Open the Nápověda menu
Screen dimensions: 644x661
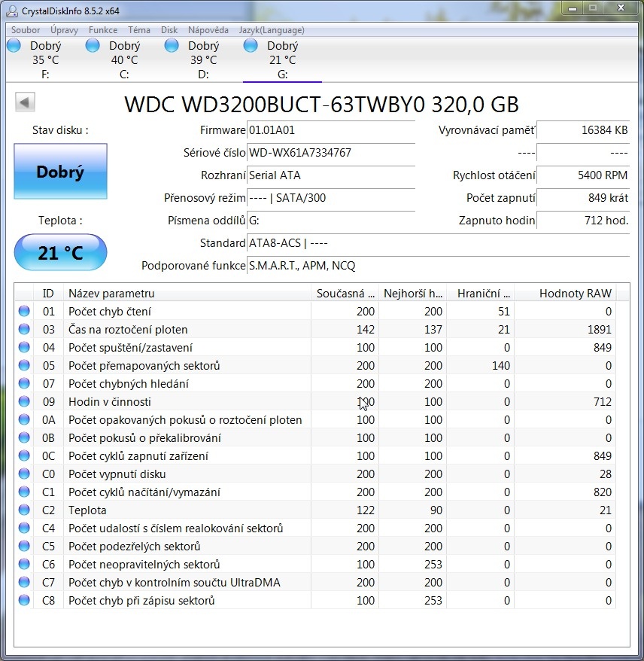pyautogui.click(x=208, y=30)
